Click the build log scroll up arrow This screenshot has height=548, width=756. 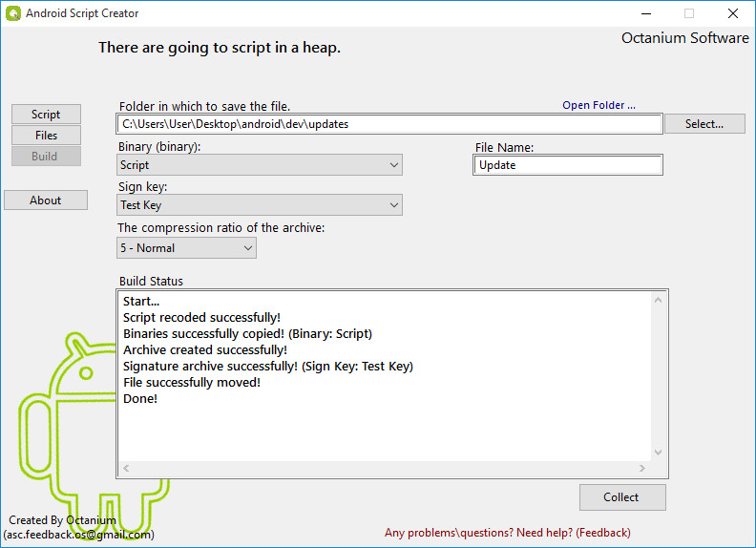[x=658, y=300]
